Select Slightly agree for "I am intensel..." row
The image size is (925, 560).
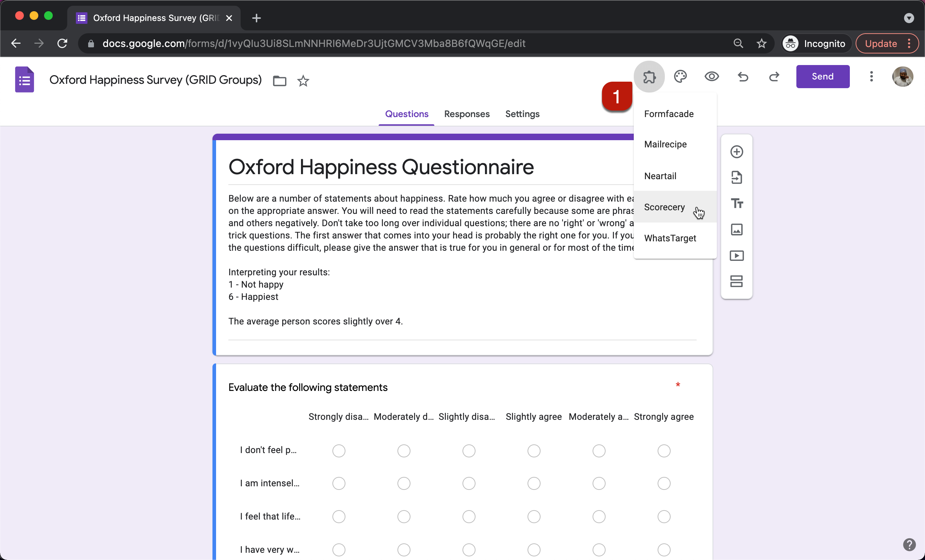pos(534,483)
